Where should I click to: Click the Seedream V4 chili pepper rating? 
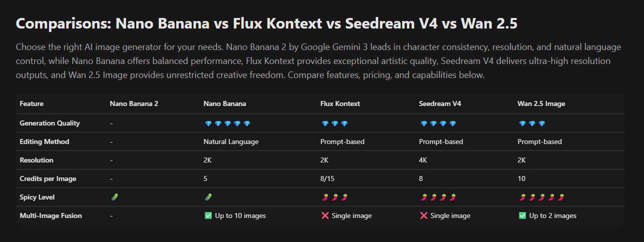[x=437, y=197]
